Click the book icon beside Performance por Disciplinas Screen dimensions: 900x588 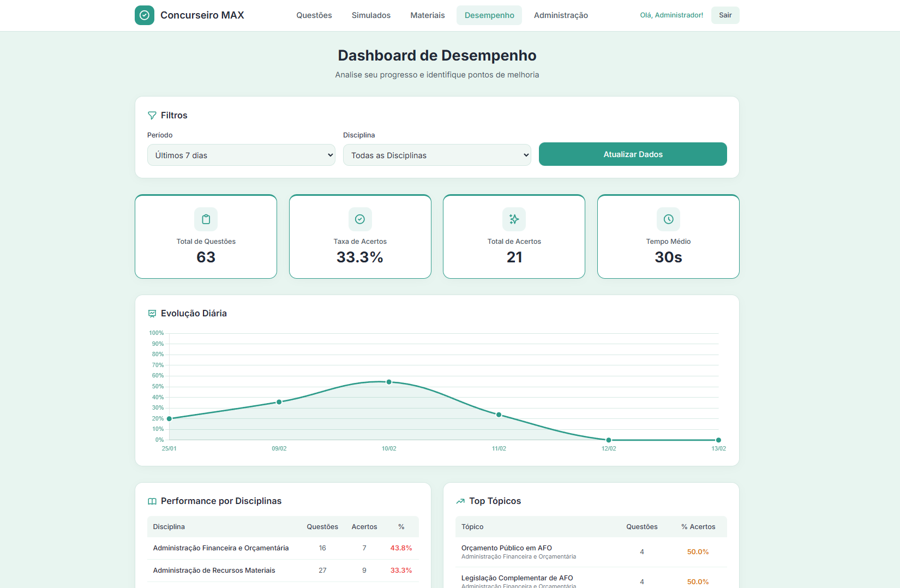(x=152, y=501)
